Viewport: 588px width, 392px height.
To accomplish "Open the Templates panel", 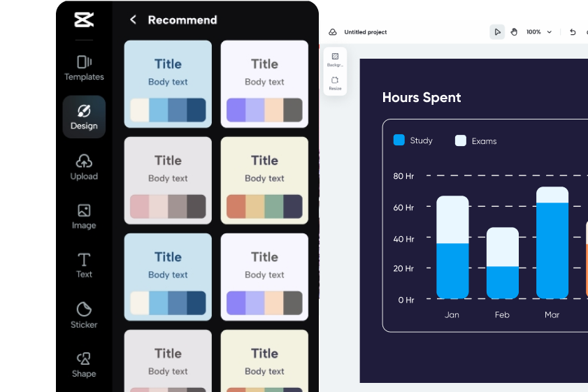I will click(x=84, y=68).
